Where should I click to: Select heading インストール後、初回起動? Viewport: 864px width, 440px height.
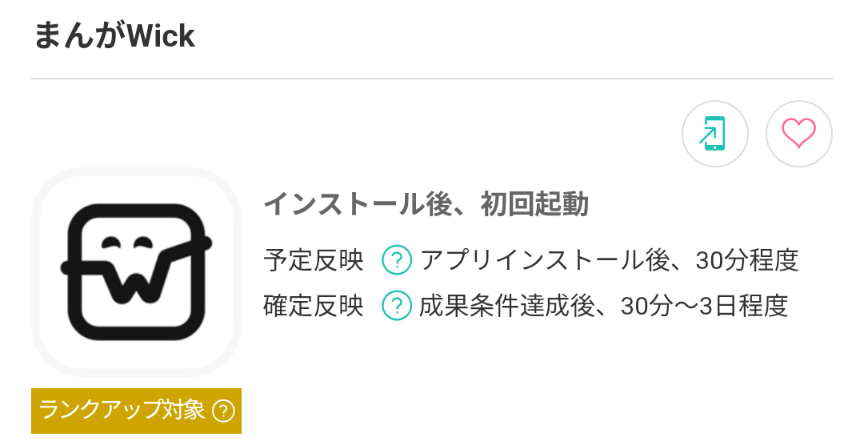[x=426, y=204]
